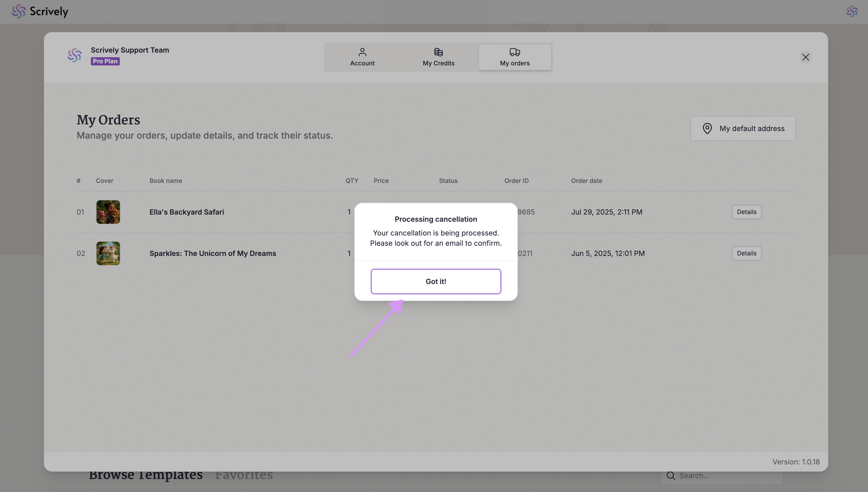Open My default address
The image size is (868, 492).
(743, 128)
